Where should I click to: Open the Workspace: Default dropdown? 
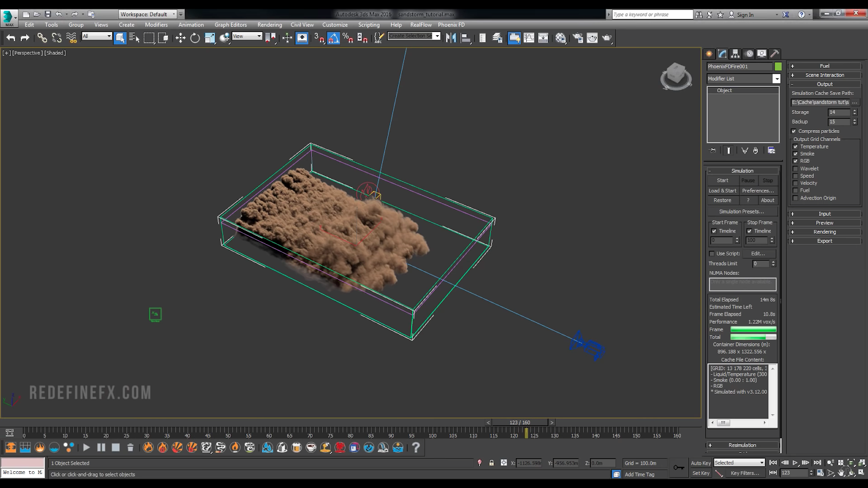[148, 15]
